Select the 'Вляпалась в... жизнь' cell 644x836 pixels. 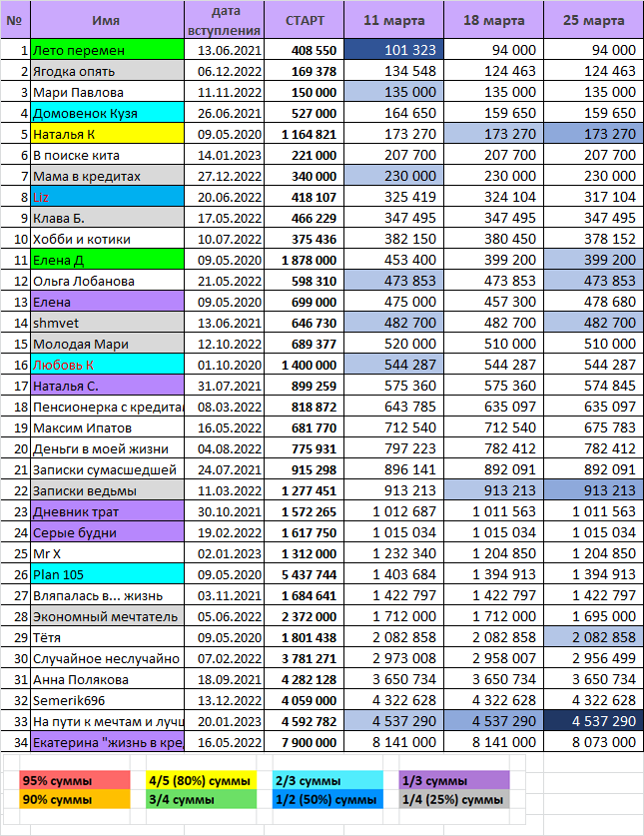pos(107,595)
